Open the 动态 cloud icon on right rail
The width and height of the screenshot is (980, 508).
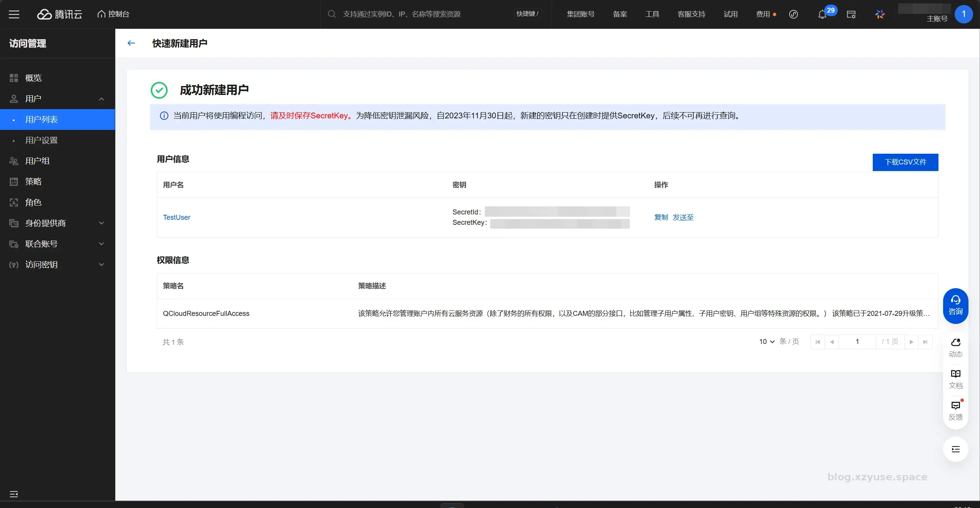[955, 347]
